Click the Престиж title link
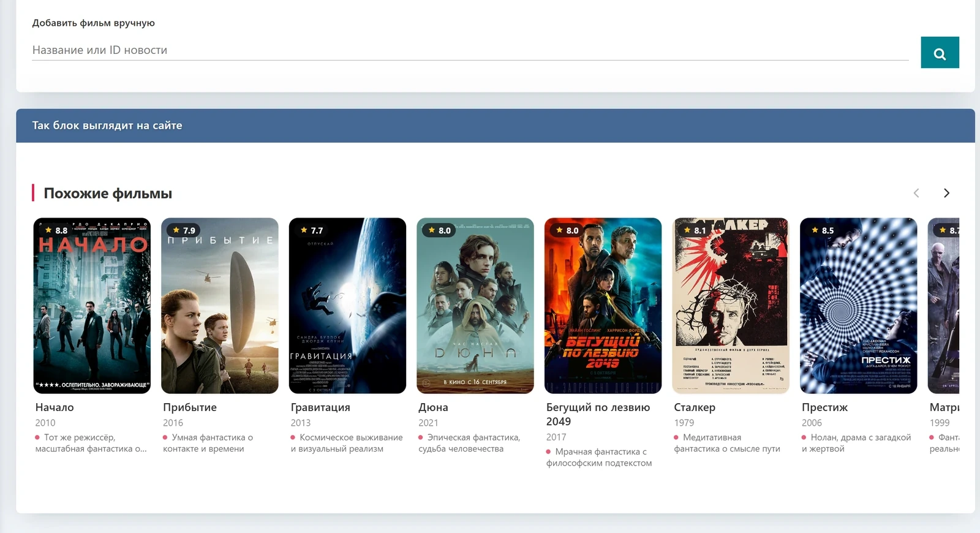 point(824,407)
